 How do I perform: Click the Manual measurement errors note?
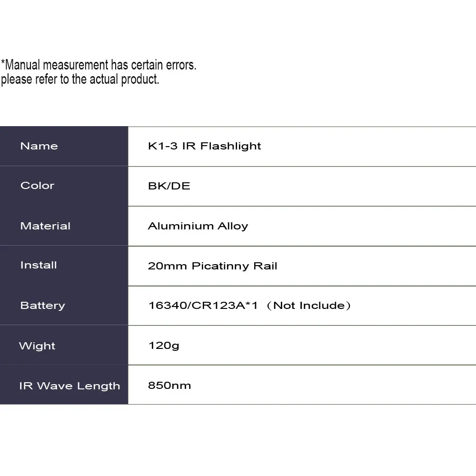(x=99, y=65)
